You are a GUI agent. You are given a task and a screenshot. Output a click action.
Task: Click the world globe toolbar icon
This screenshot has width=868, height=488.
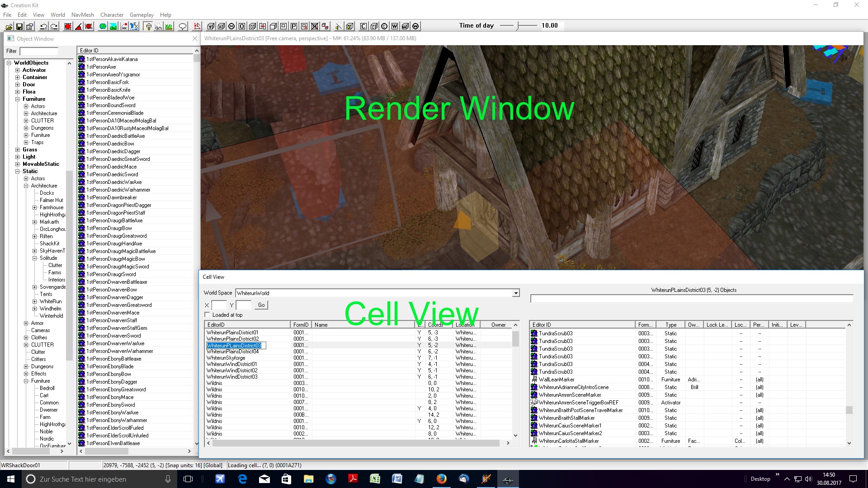pyautogui.click(x=103, y=26)
